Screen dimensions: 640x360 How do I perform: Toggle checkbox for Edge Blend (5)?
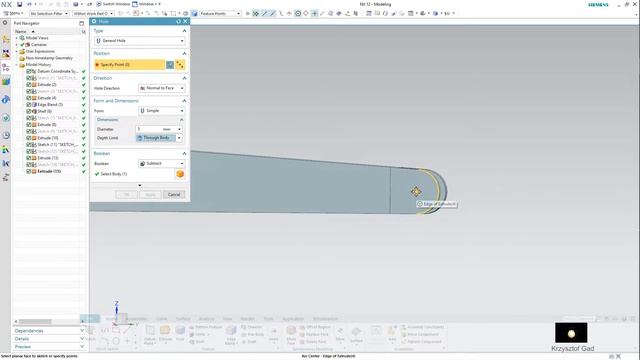coord(29,104)
